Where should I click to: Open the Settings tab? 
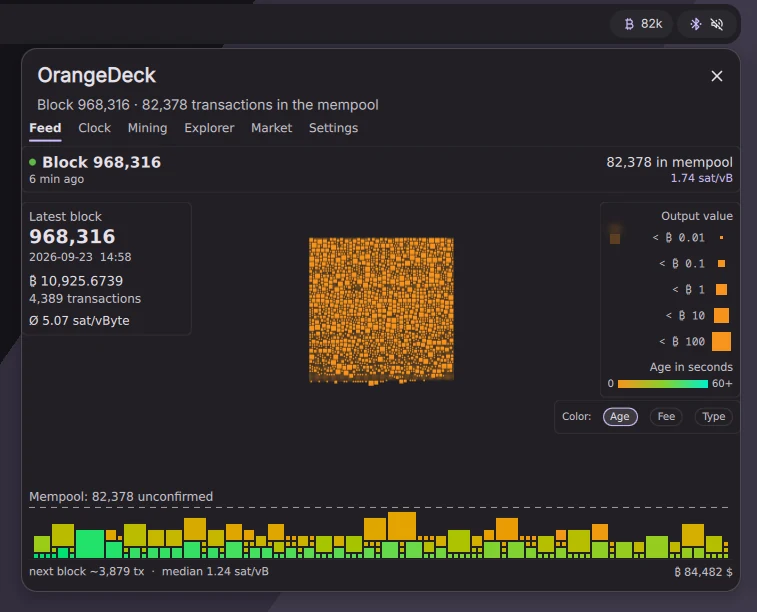click(x=333, y=128)
